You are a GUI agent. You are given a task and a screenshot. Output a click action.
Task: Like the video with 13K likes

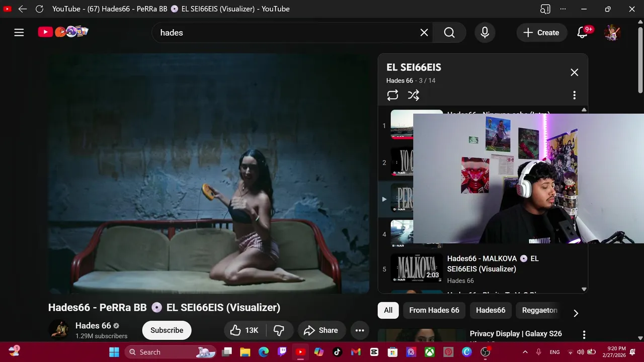pyautogui.click(x=245, y=330)
